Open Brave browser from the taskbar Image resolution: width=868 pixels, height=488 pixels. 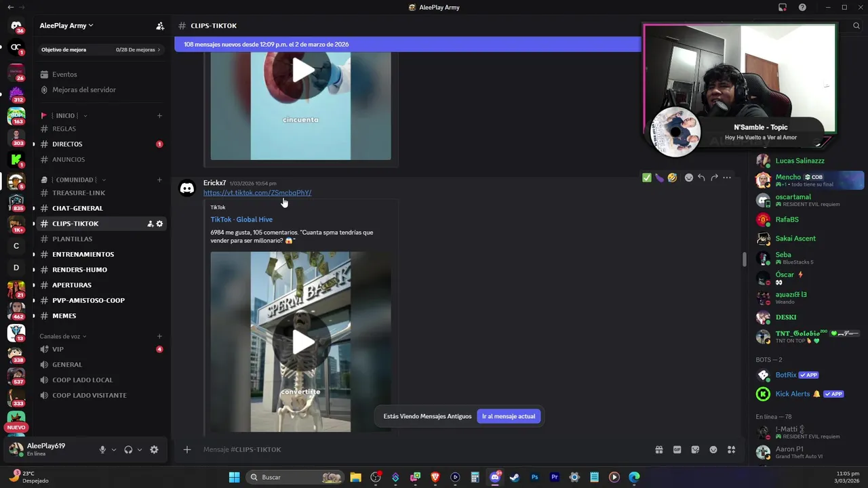click(435, 477)
